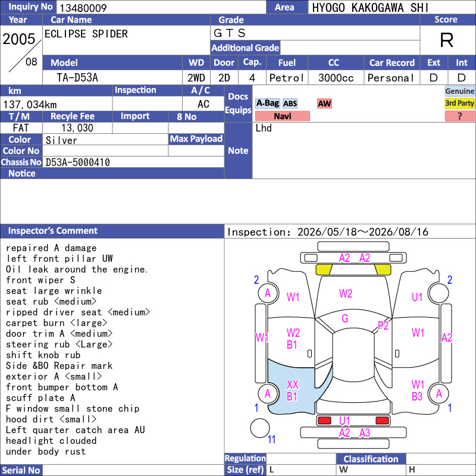This screenshot has width=476, height=476.
Task: Click the A-Bag equipment badge
Action: coord(267,104)
